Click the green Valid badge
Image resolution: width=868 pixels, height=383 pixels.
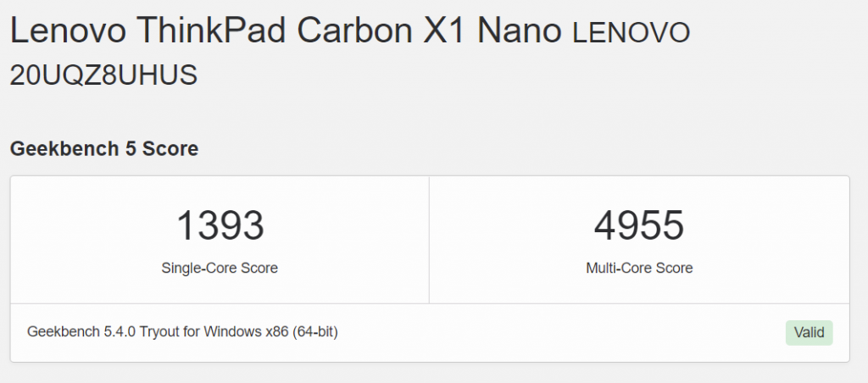point(809,333)
